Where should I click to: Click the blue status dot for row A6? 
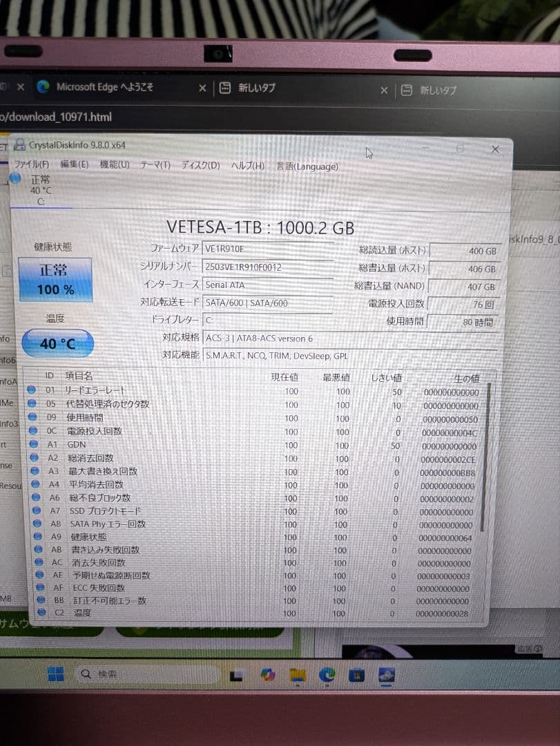[36, 497]
